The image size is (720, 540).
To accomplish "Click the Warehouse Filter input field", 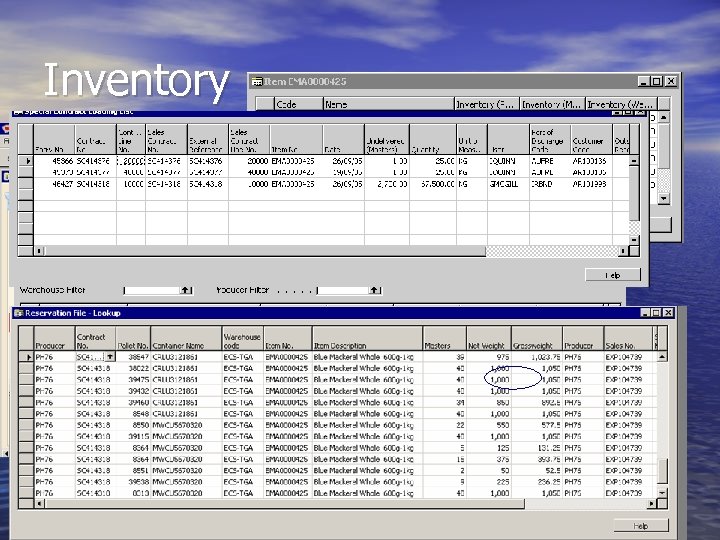I will (x=152, y=290).
